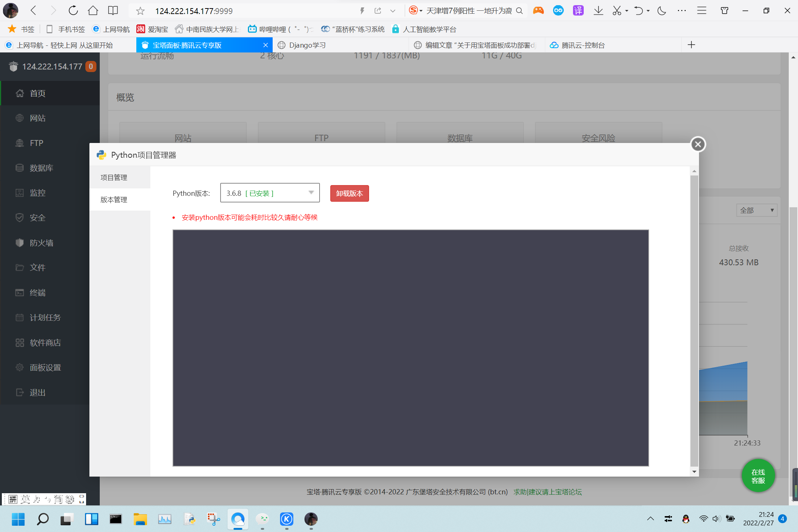Switch to Django学习 tab
The height and width of the screenshot is (532, 798).
(341, 45)
